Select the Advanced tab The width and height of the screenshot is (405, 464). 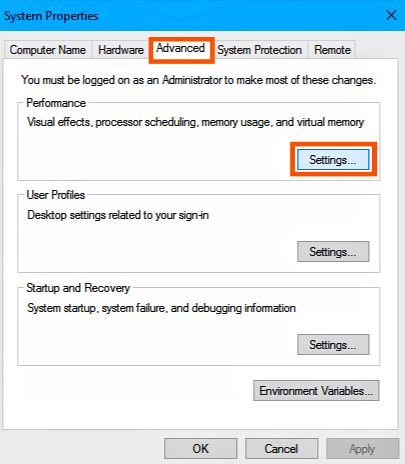tap(180, 49)
